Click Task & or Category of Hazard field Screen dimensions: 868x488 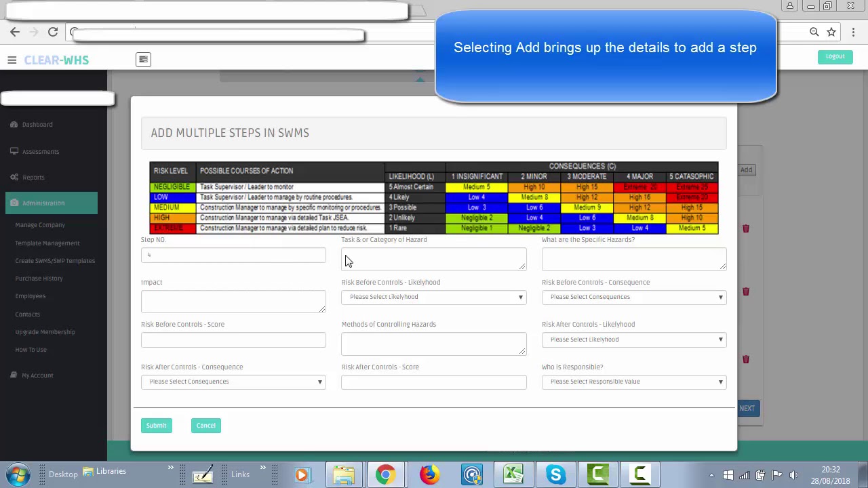coord(434,259)
